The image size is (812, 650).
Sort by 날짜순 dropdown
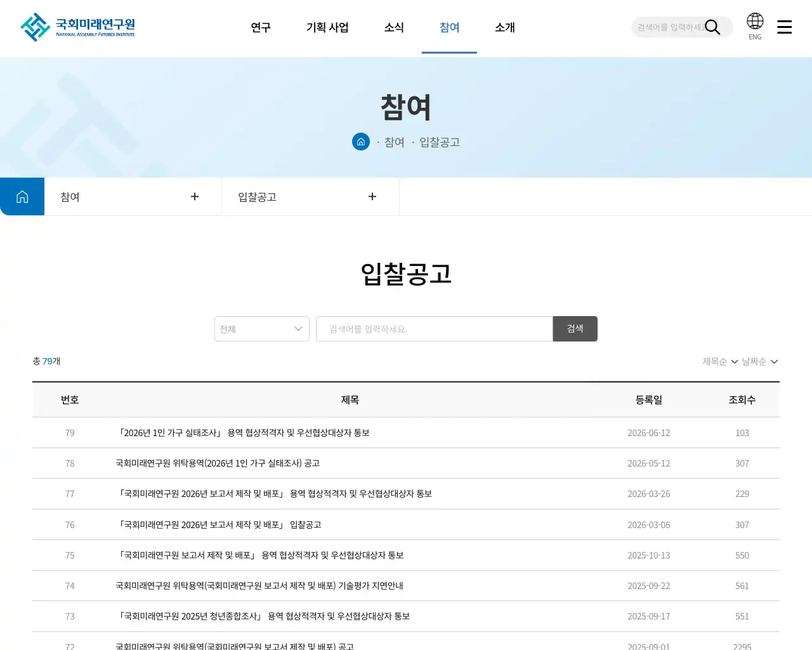click(x=760, y=361)
